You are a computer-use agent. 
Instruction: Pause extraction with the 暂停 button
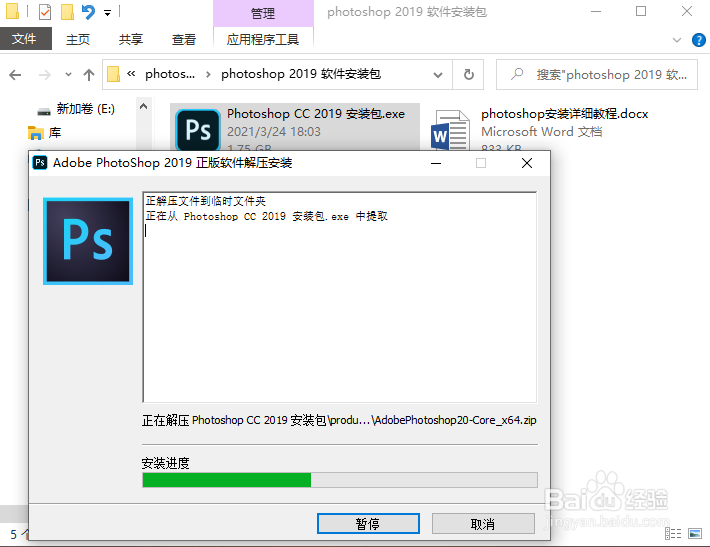pos(368,524)
